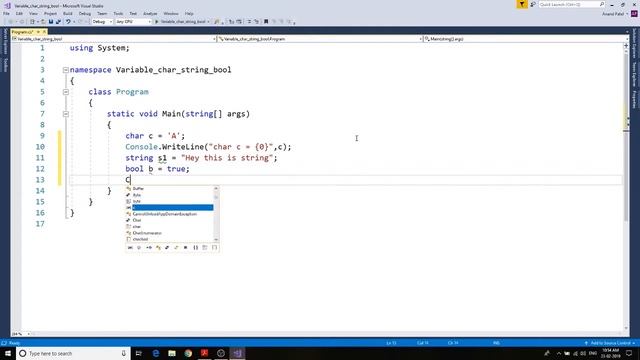Click the taskbar search box
Viewport: 640px width, 360px height.
click(73, 353)
